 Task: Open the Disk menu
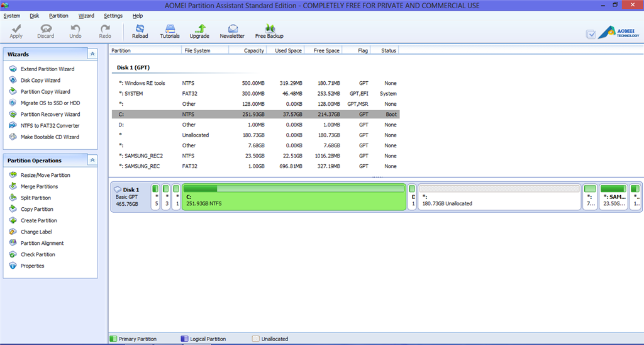(x=35, y=16)
